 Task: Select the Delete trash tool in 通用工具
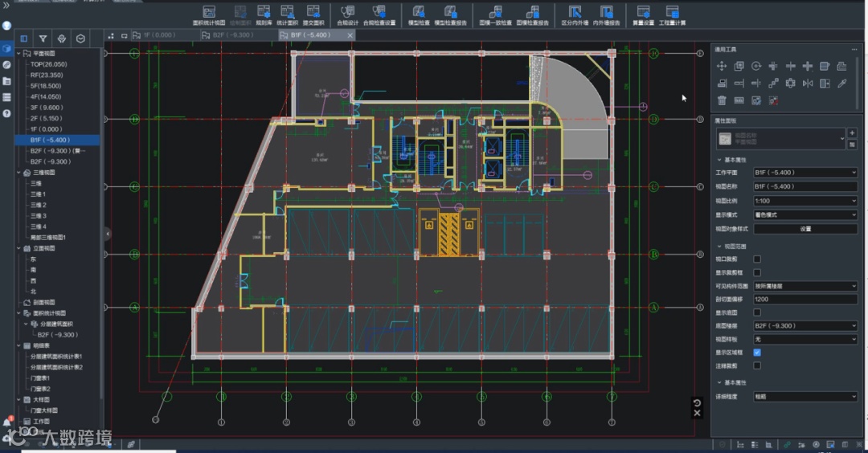coord(721,100)
